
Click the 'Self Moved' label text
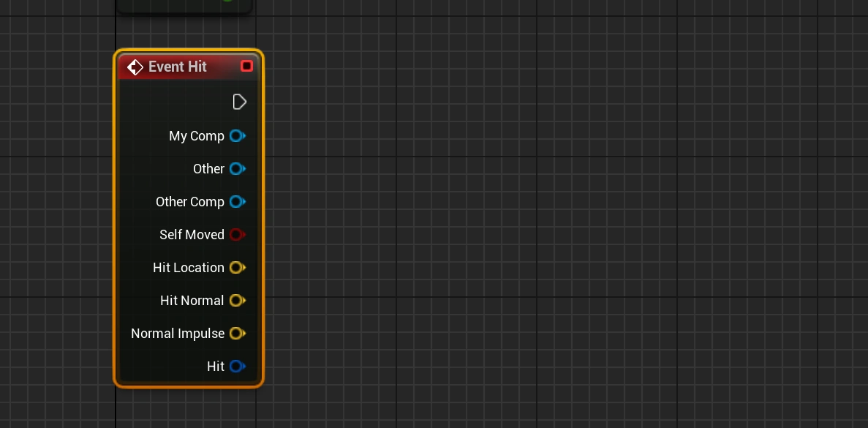point(192,235)
